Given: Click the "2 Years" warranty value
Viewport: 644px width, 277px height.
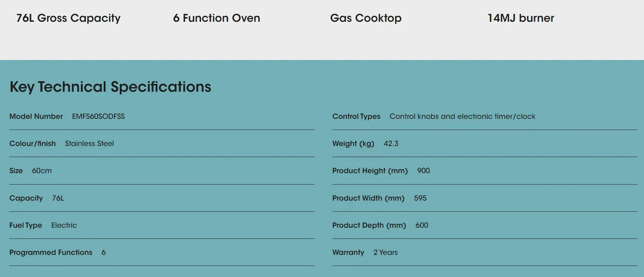Looking at the screenshot, I should tap(386, 252).
